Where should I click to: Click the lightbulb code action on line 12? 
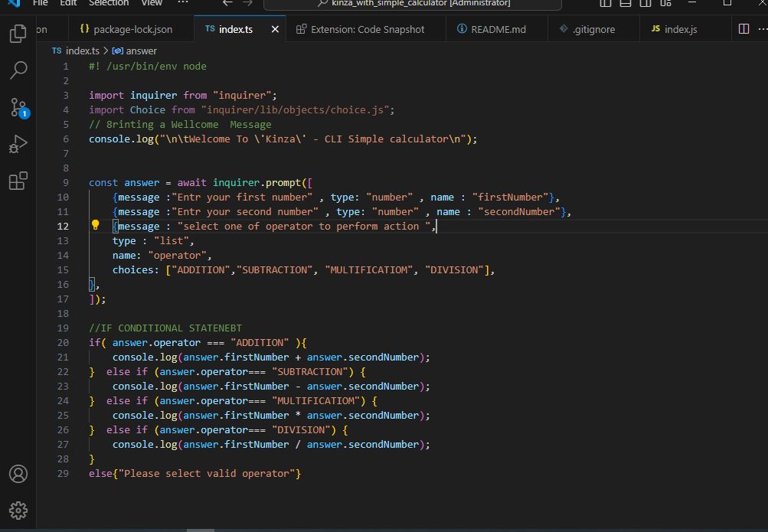(x=96, y=226)
